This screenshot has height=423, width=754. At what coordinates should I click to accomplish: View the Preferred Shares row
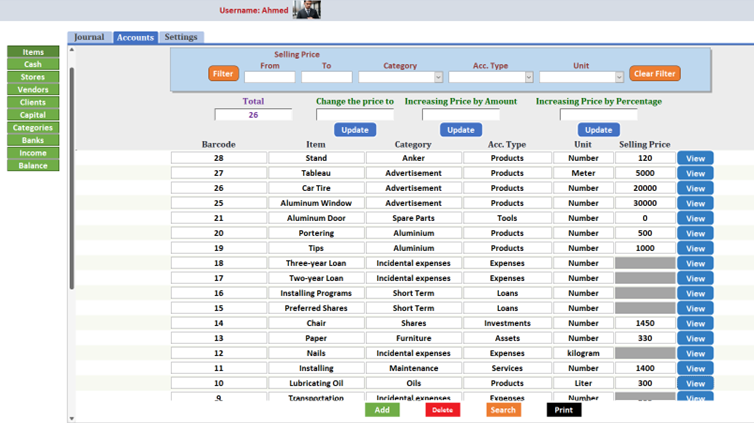click(x=695, y=308)
